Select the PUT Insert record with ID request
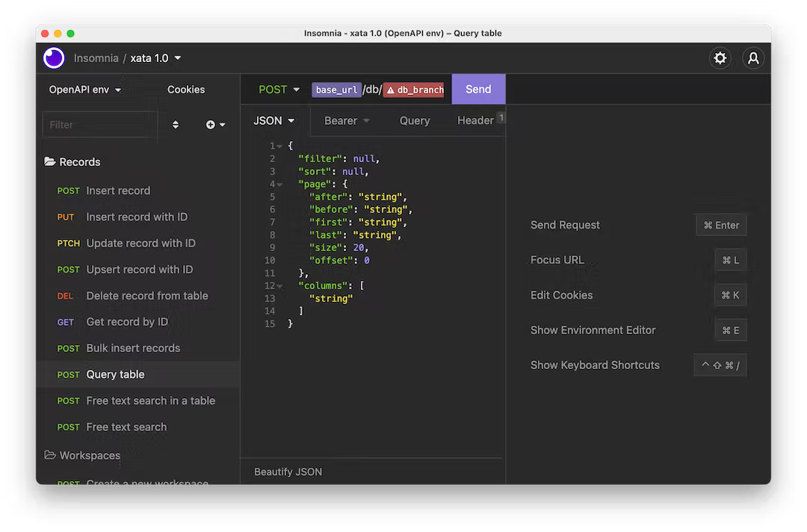Viewport: 807px width, 532px height. pyautogui.click(x=138, y=217)
